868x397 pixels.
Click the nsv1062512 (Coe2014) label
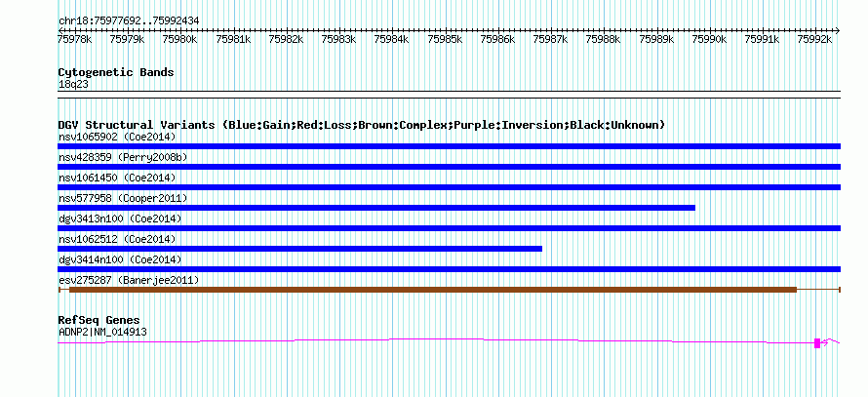pos(117,239)
